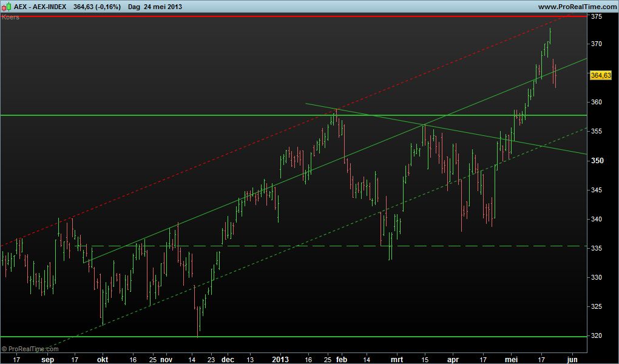The image size is (619, 364).
Task: Select the green horizontal support line at 320
Action: (303, 336)
